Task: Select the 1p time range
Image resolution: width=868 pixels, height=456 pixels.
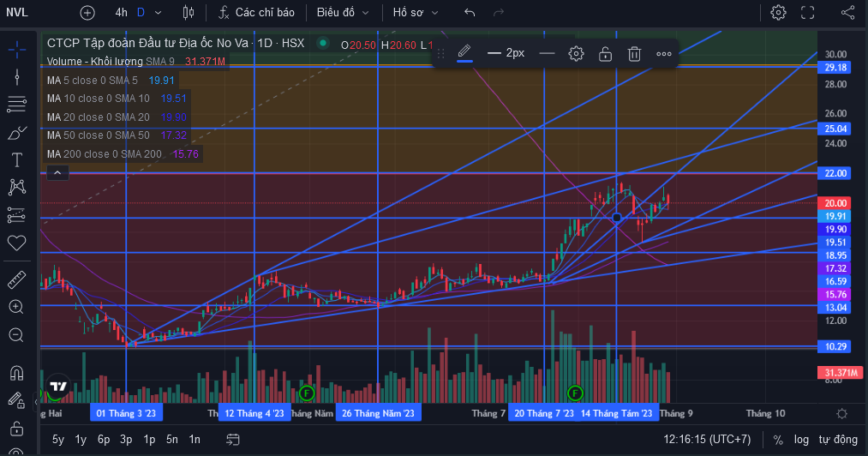Action: [149, 440]
